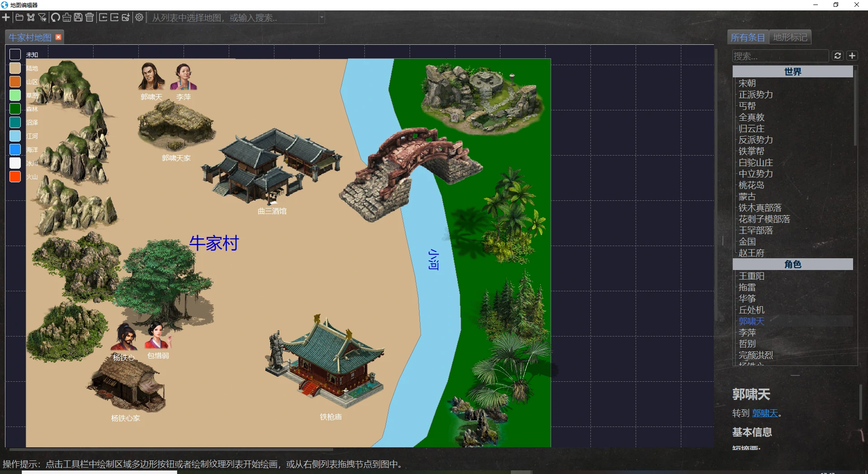Screen dimensions: 868x474
Task: Pick the 森林 dark green swatch
Action: (15, 109)
